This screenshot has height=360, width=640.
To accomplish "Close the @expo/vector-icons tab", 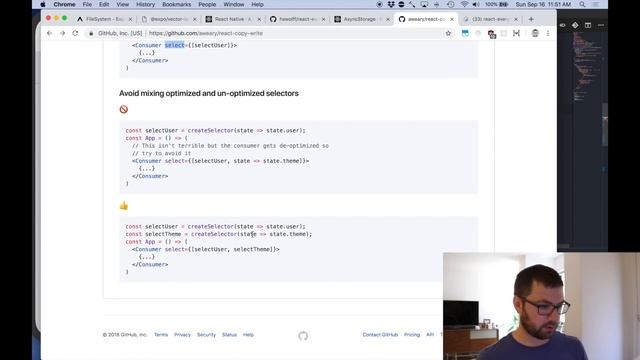I will click(195, 19).
